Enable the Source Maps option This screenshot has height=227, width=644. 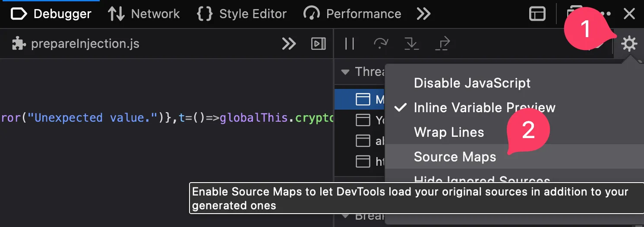(x=455, y=157)
